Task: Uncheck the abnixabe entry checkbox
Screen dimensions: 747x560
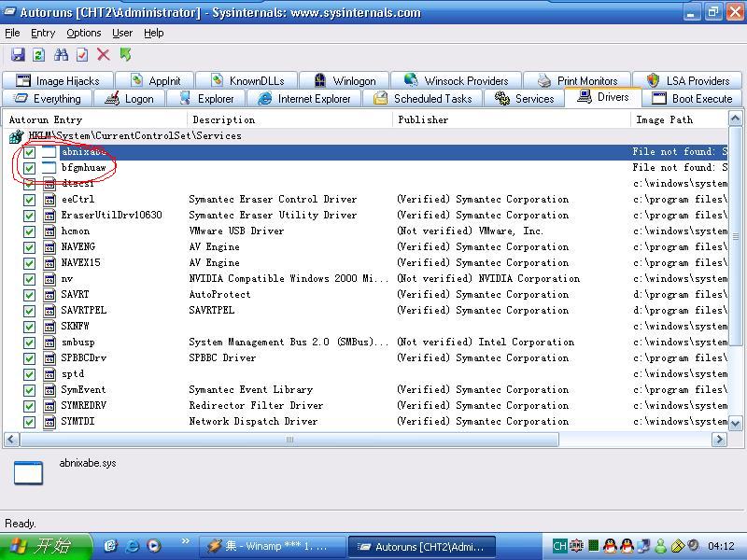Action: tap(29, 152)
